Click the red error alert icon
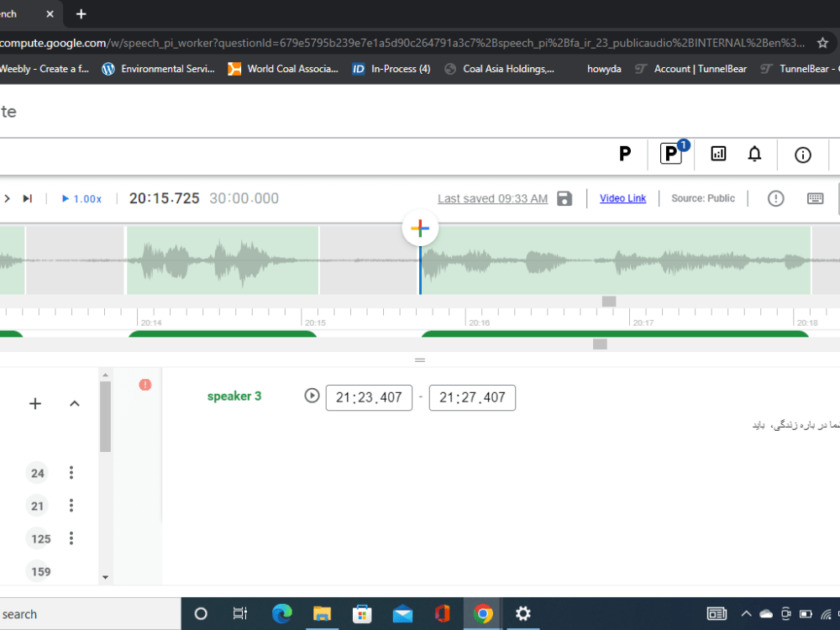This screenshot has height=630, width=840. [145, 384]
